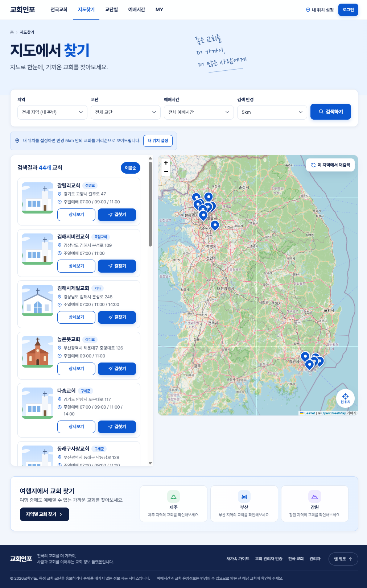Open 새가족 가이드 footer link

point(238,559)
